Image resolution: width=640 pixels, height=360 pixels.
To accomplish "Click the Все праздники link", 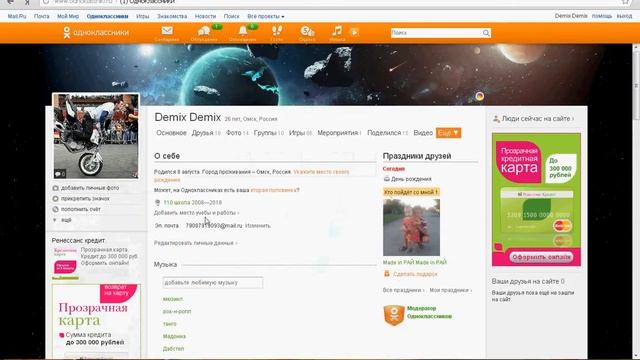I will (403, 290).
